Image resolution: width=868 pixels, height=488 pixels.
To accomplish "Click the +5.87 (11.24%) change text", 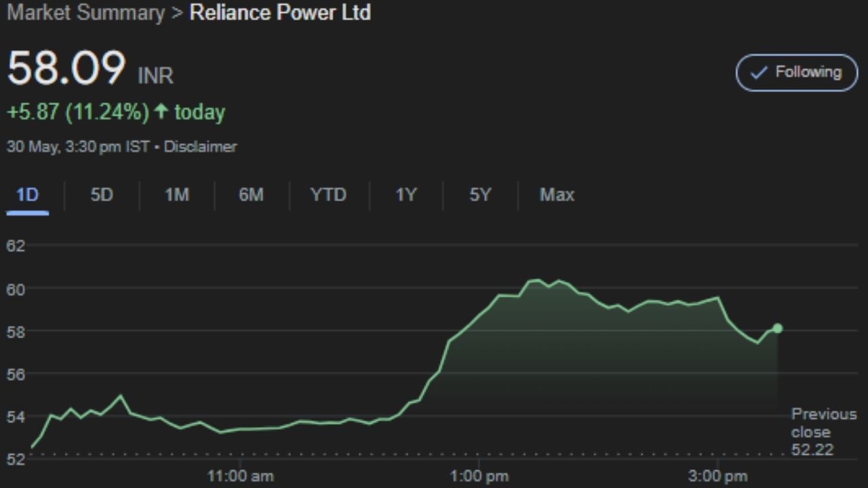I will pyautogui.click(x=77, y=112).
